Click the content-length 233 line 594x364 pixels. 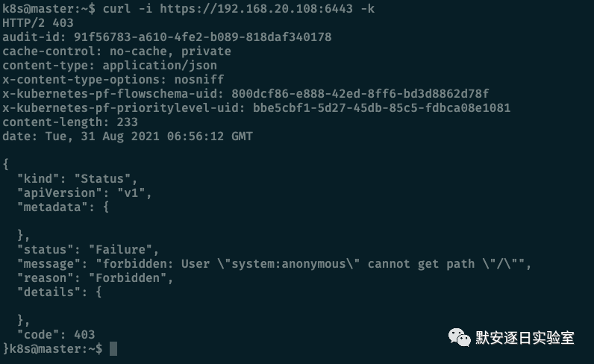pos(70,122)
